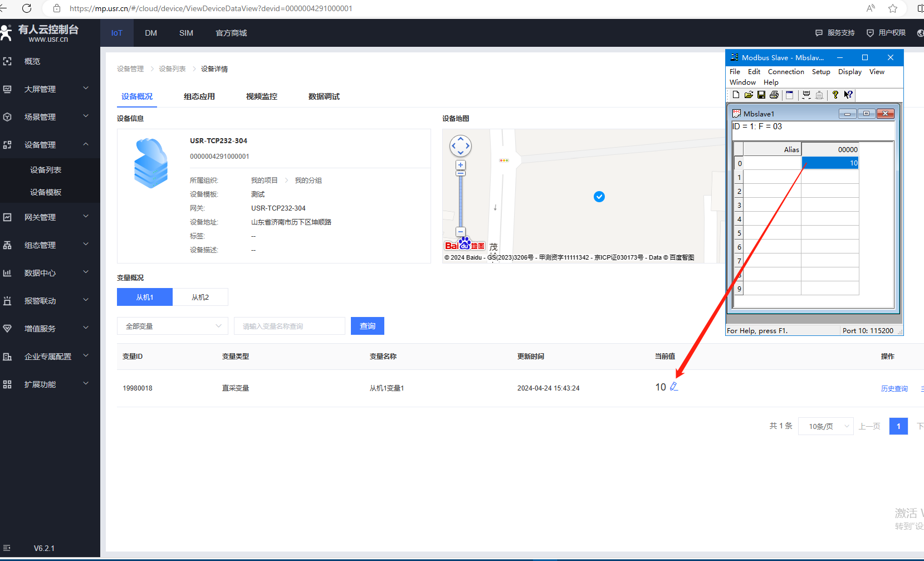The image size is (924, 561).
Task: Click the Connect icon in Modbus toolbar
Action: pyautogui.click(x=806, y=95)
